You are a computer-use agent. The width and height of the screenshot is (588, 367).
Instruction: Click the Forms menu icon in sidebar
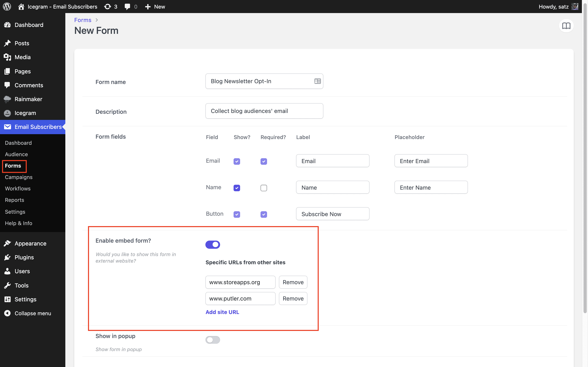(13, 165)
